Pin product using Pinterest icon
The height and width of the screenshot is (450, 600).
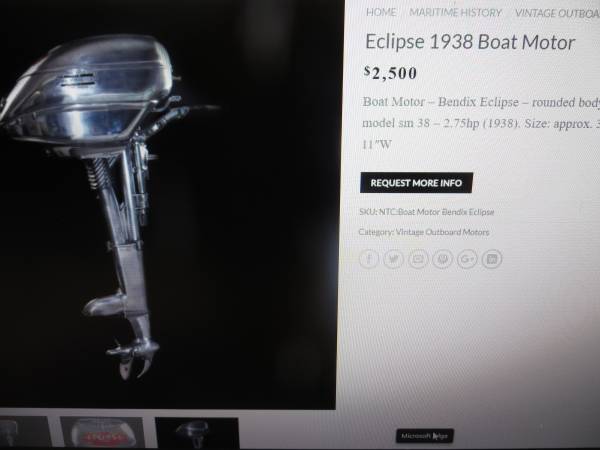tap(442, 259)
